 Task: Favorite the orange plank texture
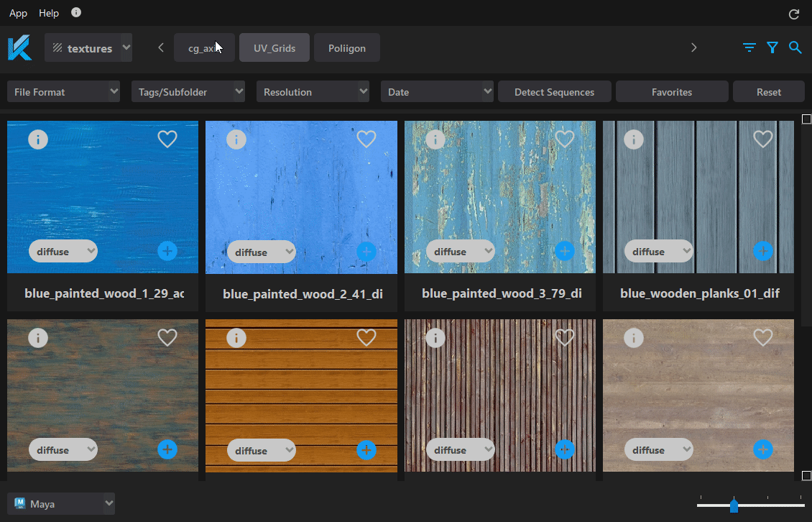pyautogui.click(x=366, y=337)
